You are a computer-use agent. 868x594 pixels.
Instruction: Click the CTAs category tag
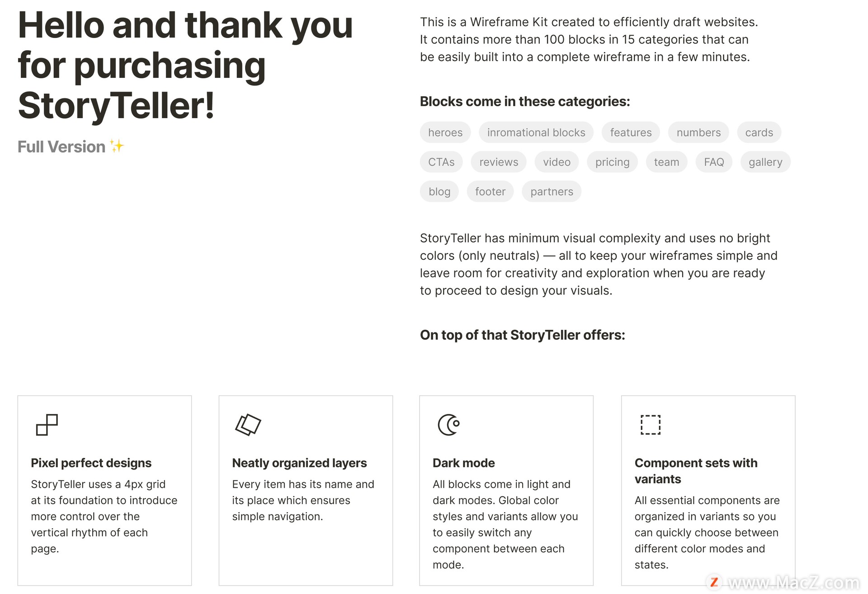pos(441,162)
